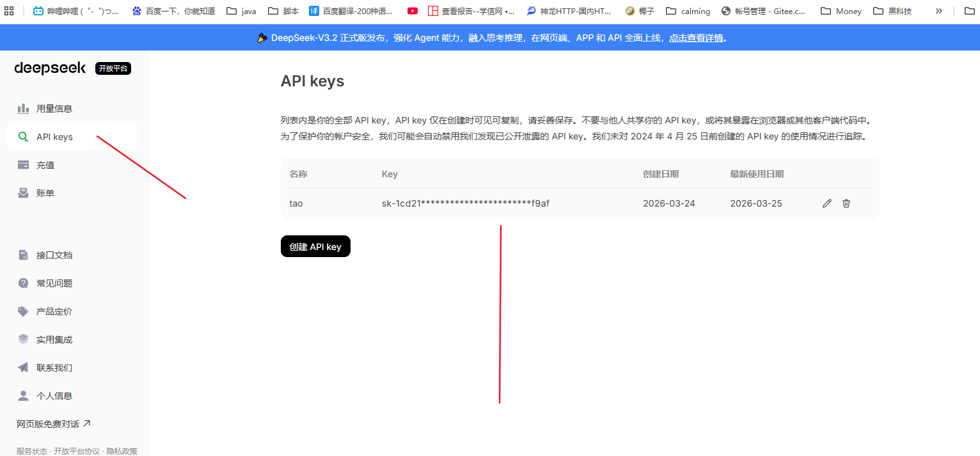Open 联系我们 in the sidebar
Image resolution: width=980 pixels, height=456 pixels.
[x=72, y=368]
